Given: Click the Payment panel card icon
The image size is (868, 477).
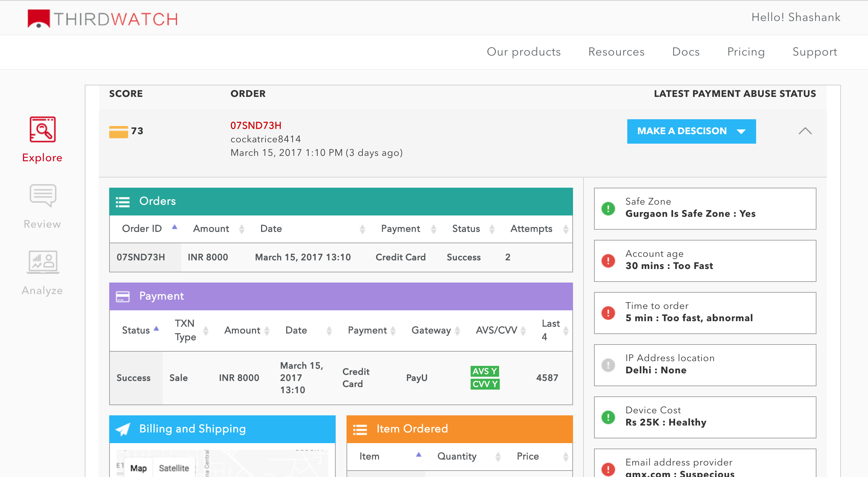Looking at the screenshot, I should click(x=123, y=296).
